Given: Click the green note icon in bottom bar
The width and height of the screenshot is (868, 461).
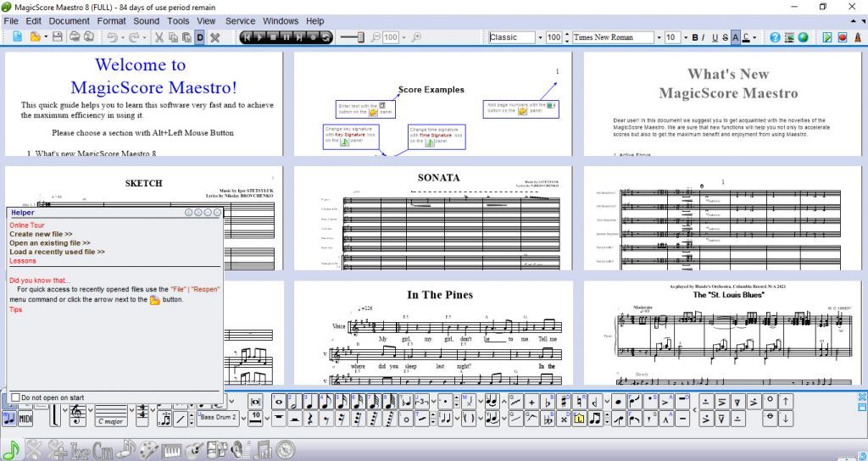Looking at the screenshot, I should 10,449.
